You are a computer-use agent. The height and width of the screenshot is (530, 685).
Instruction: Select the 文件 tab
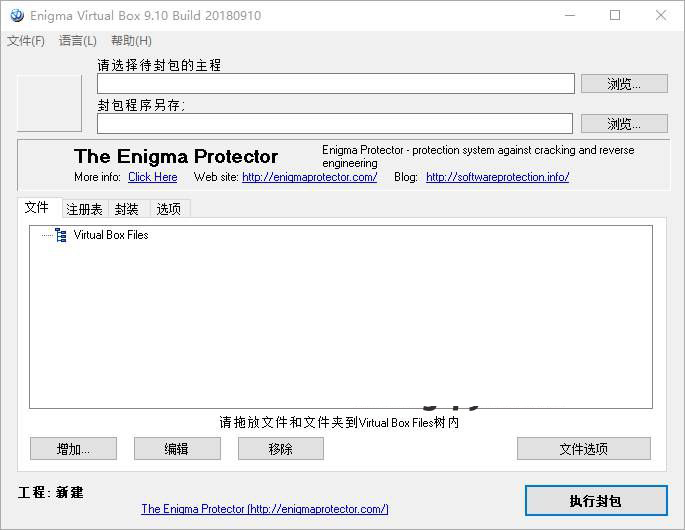[37, 208]
